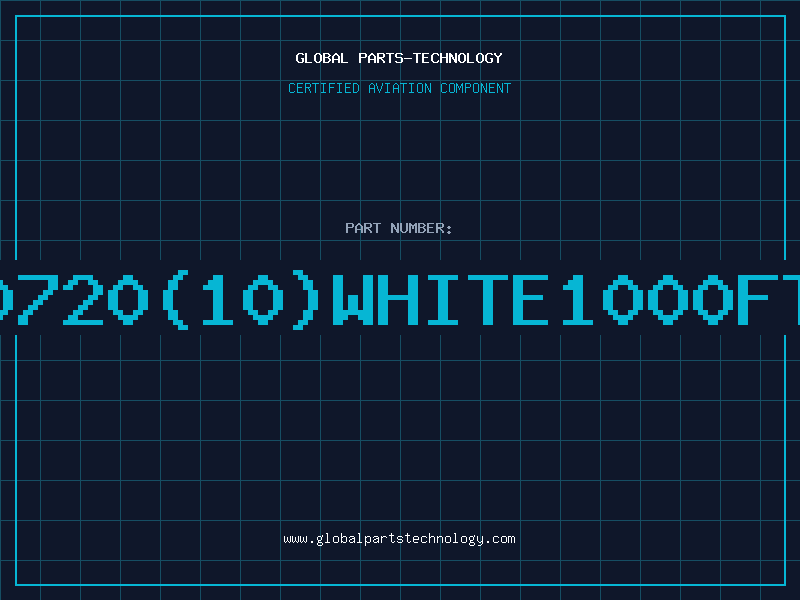800x600 pixels.
Task: Click the word AVIATION in the subtitle
Action: (400, 88)
